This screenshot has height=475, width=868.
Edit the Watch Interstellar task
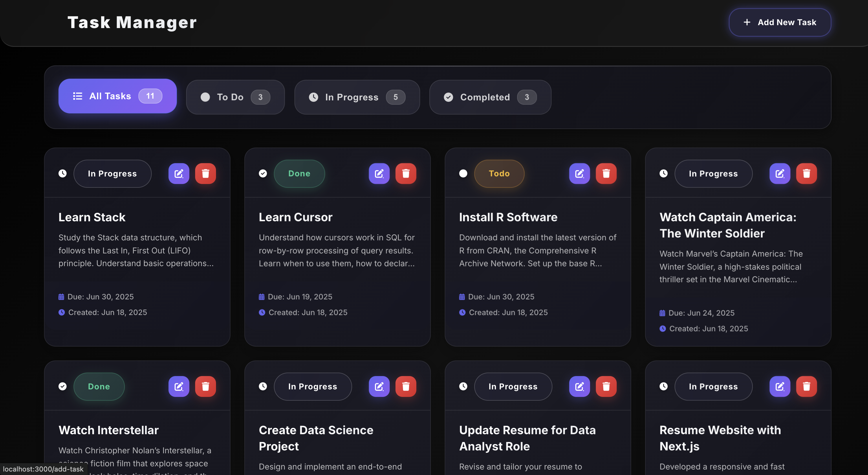[x=179, y=386]
